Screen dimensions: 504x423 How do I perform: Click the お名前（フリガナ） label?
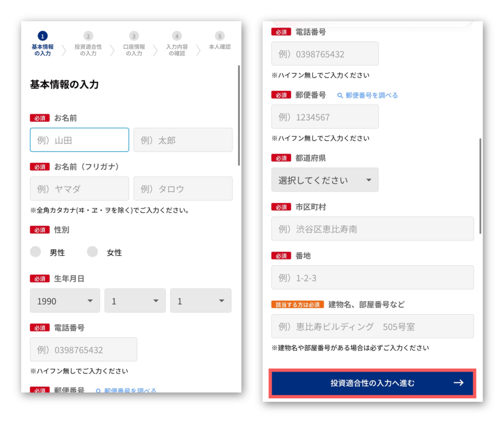pyautogui.click(x=87, y=166)
